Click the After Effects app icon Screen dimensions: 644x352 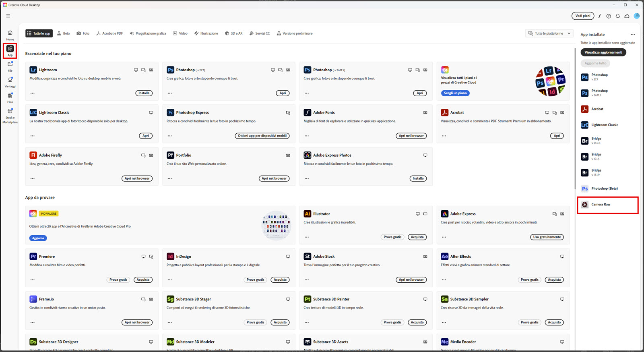[445, 257]
